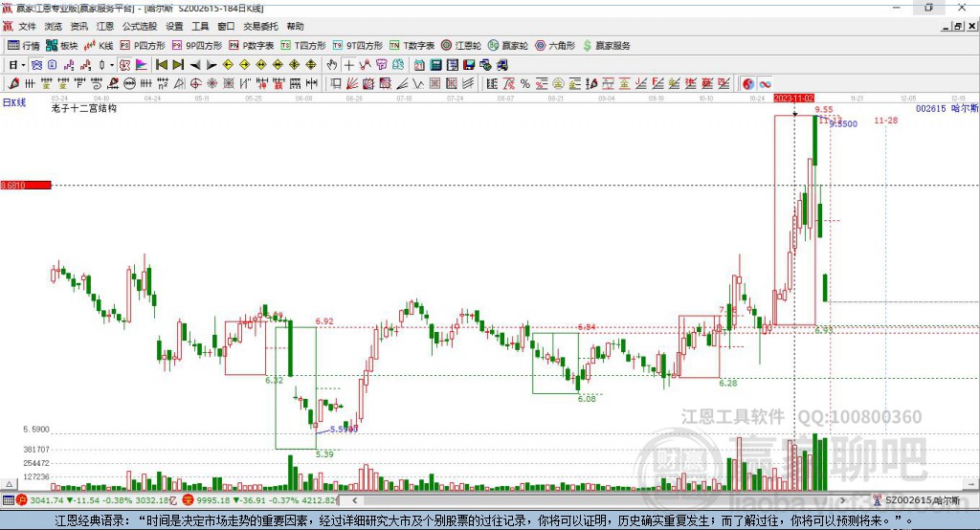Open the P四方形 Gann square tool

pos(143,46)
